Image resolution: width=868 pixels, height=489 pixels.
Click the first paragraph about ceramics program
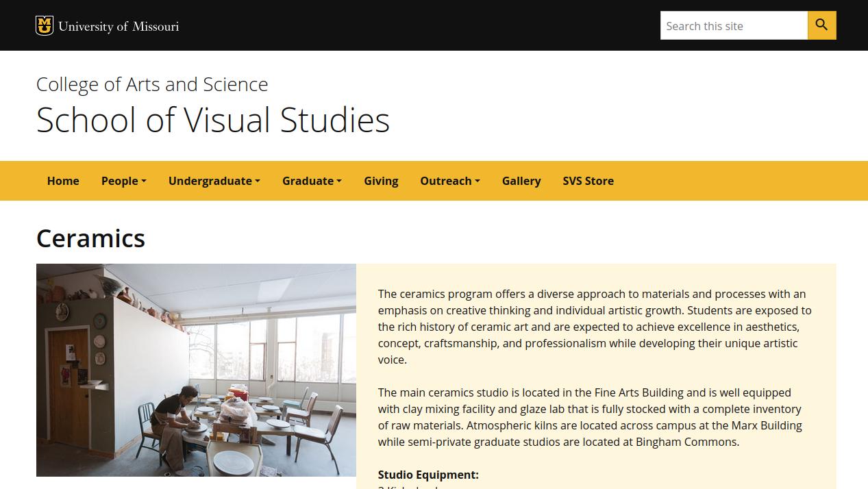point(595,327)
